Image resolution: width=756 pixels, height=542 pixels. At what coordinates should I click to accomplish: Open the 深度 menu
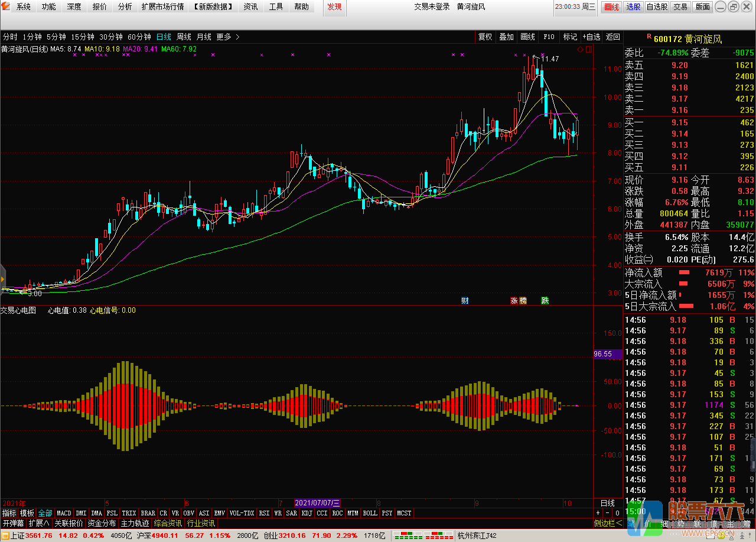(x=74, y=7)
